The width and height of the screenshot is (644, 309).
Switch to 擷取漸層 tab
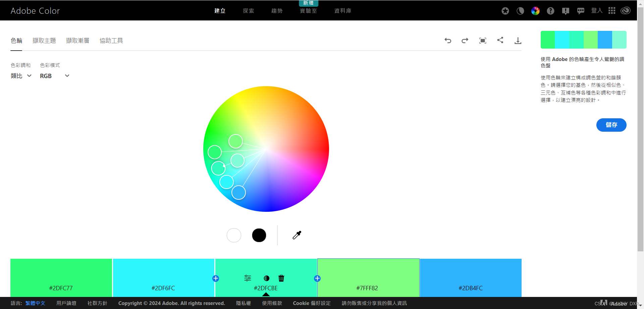coord(78,41)
